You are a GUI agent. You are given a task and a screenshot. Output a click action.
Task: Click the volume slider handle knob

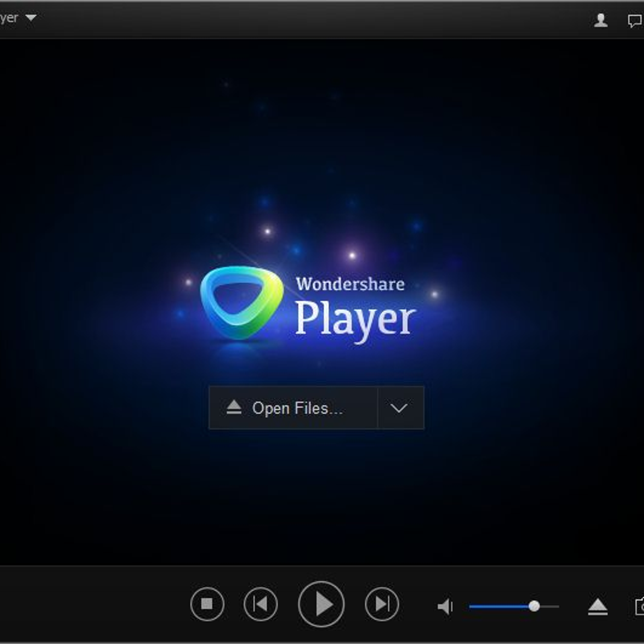point(534,606)
